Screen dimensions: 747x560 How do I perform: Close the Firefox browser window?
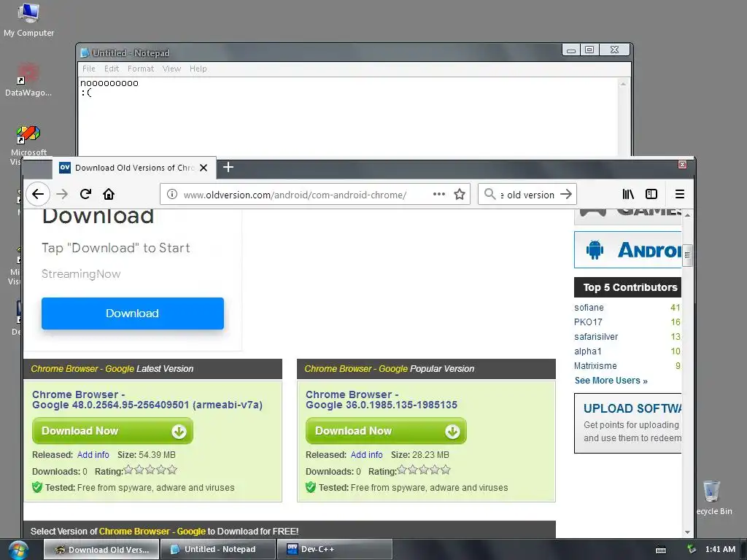(682, 164)
